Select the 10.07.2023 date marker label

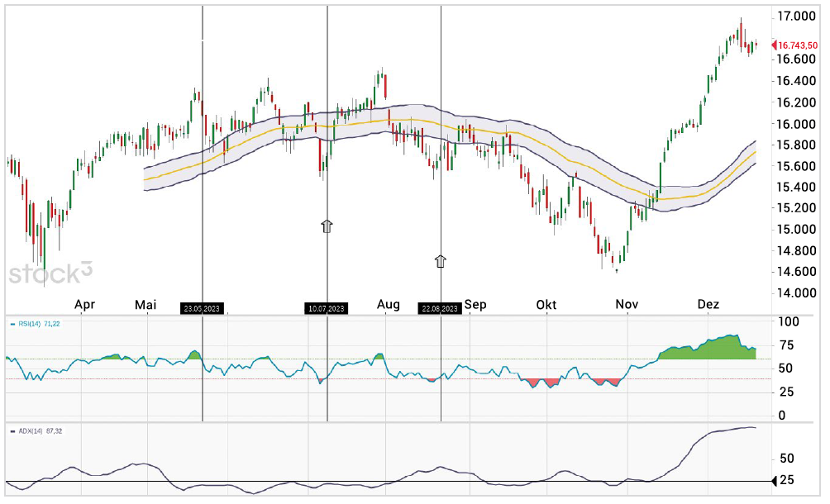(x=326, y=308)
